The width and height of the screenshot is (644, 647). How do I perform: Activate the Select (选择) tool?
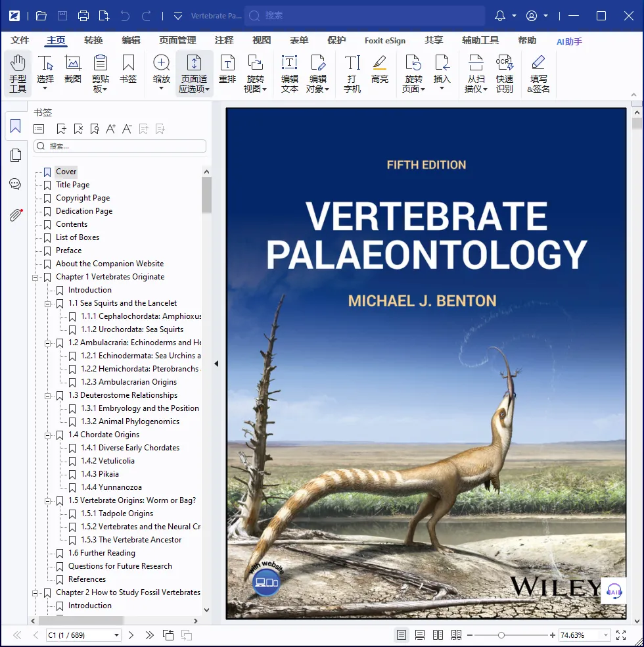[x=45, y=74]
